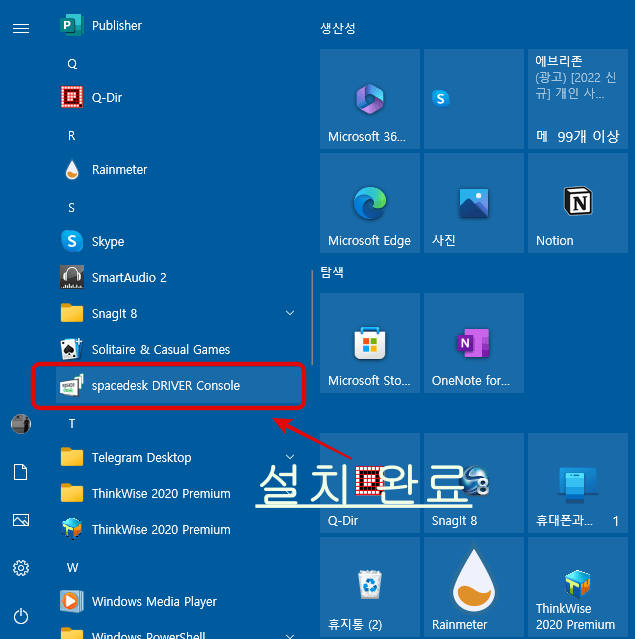Screen dimensions: 635x639
Task: Open the SnagIt 8 pinned tile
Action: 474,483
